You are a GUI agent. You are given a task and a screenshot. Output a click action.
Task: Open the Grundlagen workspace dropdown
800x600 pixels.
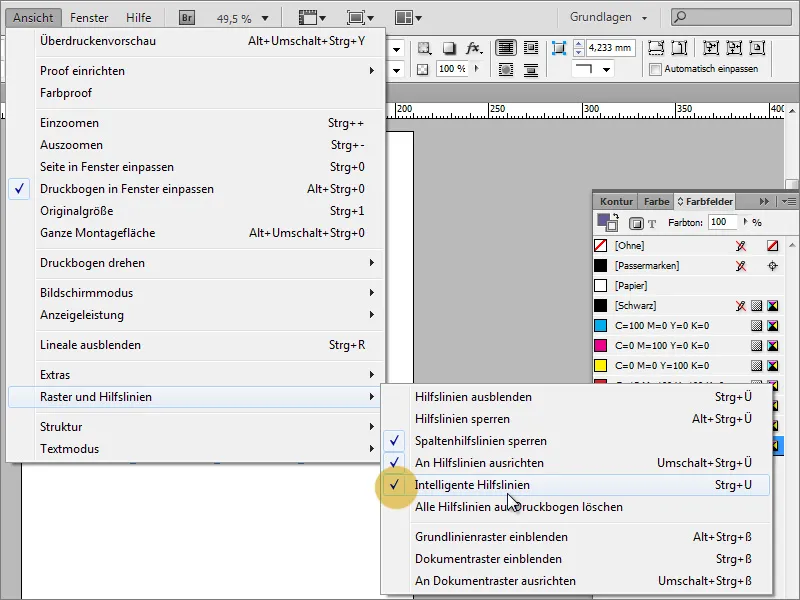click(608, 17)
